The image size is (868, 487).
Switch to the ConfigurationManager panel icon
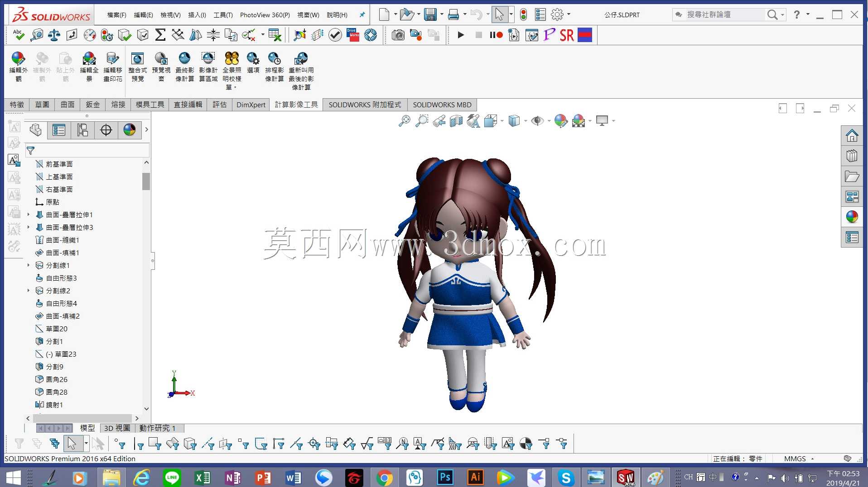pos(82,130)
